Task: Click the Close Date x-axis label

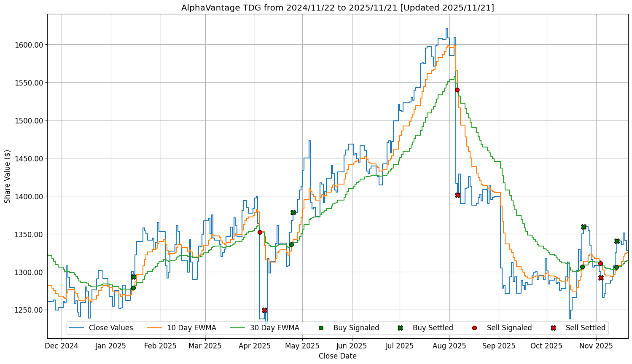Action: tap(337, 356)
